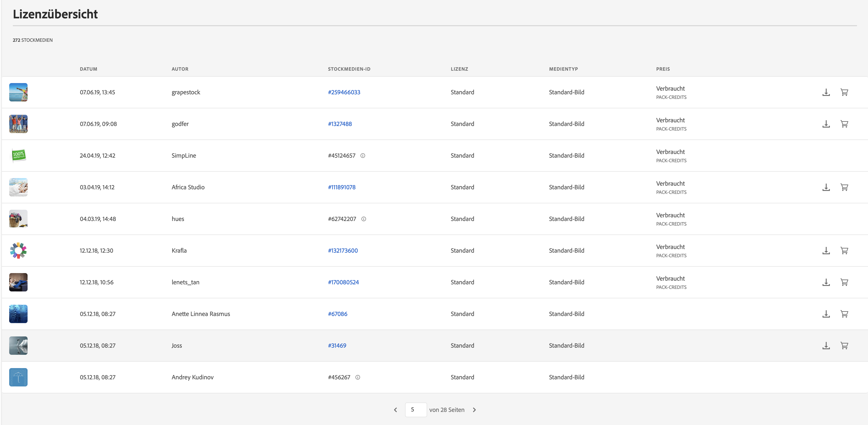The height and width of the screenshot is (425, 868).
Task: Open stock media link #132173600
Action: tap(343, 251)
